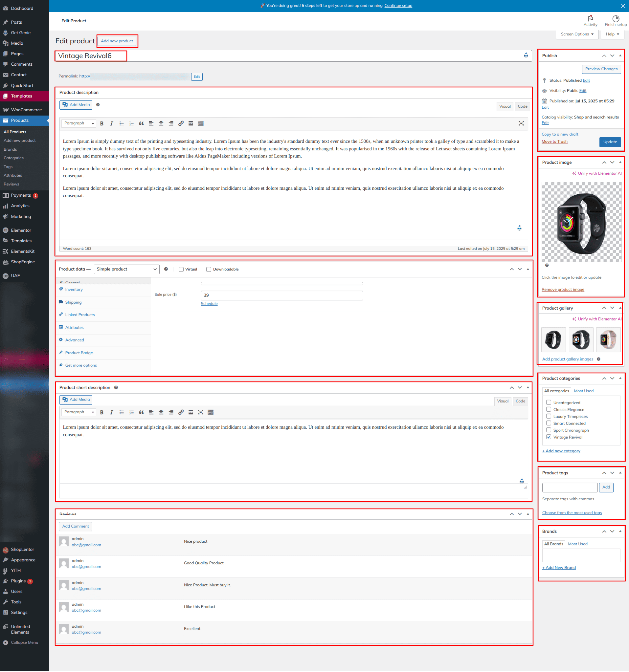
Task: Open the Continue setup link
Action: click(398, 6)
